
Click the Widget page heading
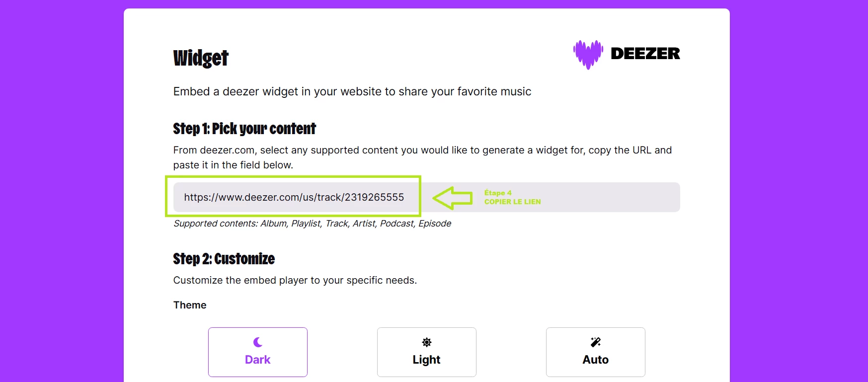[201, 58]
